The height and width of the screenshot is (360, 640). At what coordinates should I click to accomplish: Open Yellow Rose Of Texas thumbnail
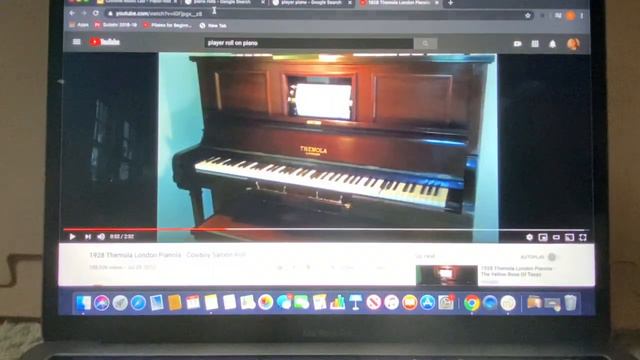[x=447, y=275]
